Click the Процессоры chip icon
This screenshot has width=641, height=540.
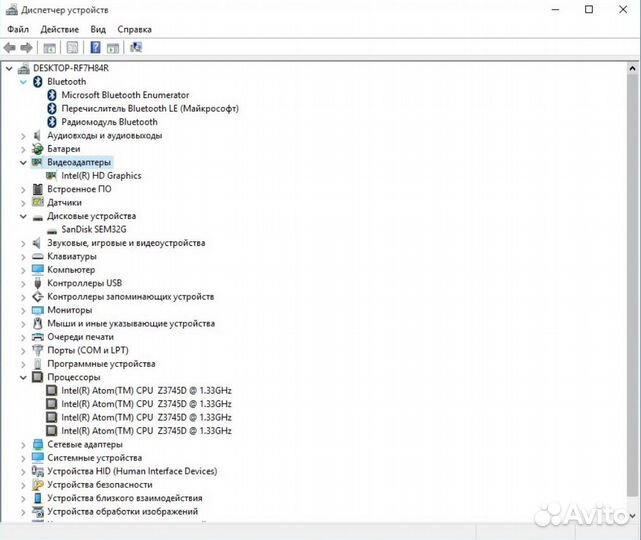click(38, 377)
